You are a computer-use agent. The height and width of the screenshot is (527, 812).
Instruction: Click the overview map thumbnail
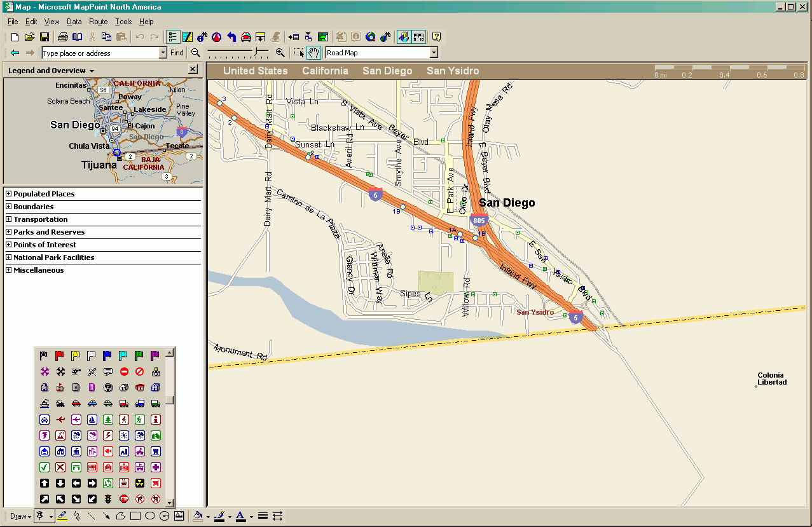(x=103, y=132)
